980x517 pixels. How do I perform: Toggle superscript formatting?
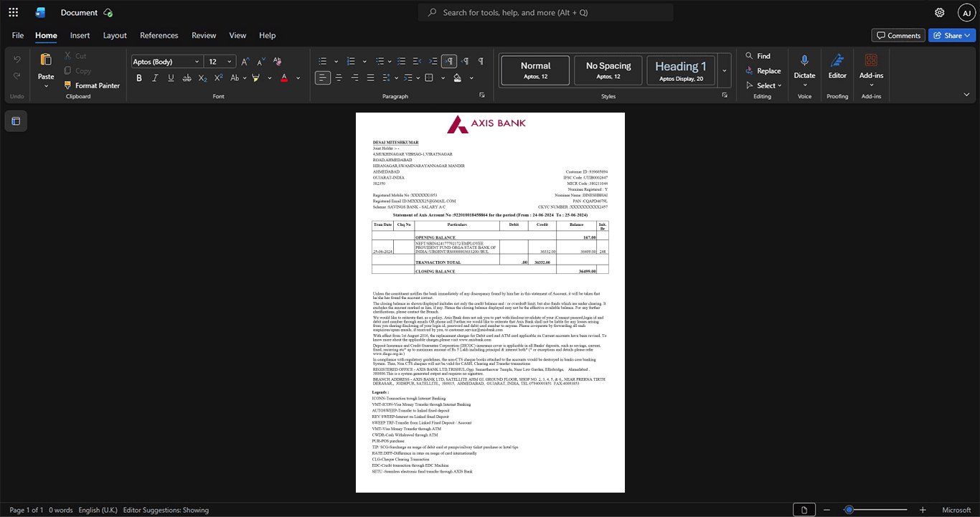point(218,77)
